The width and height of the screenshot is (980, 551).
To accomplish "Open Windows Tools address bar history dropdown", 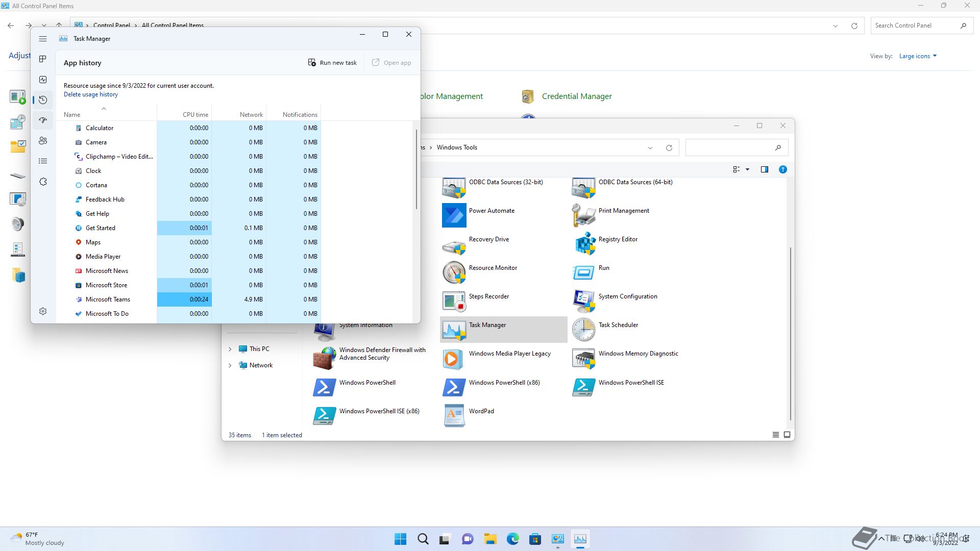I will coord(650,148).
